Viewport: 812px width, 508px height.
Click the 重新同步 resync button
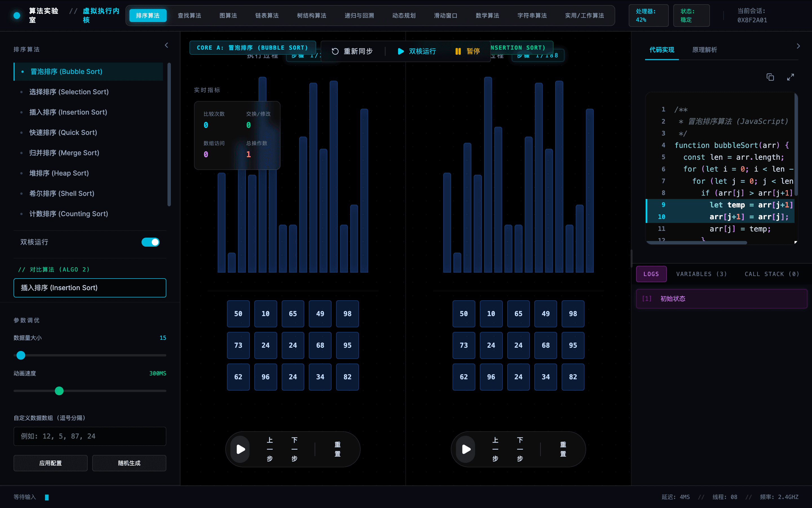click(352, 51)
